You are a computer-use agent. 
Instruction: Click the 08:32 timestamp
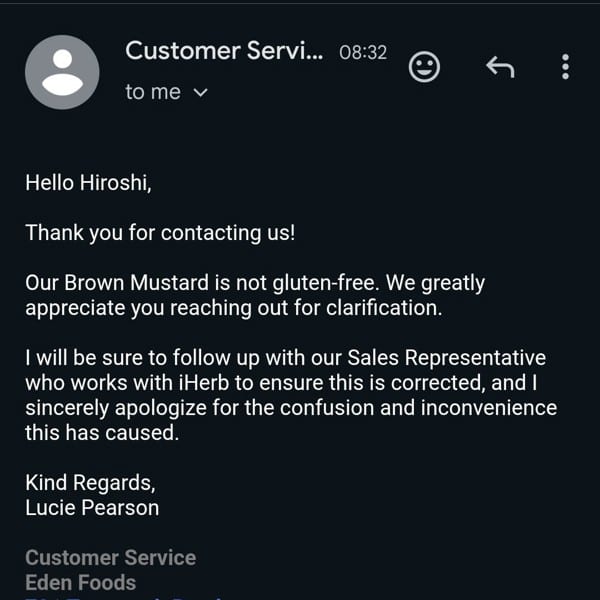pos(363,52)
